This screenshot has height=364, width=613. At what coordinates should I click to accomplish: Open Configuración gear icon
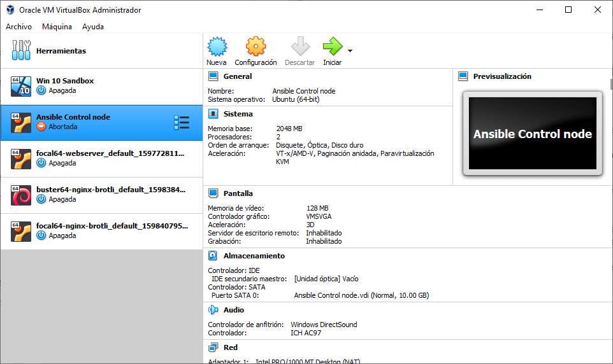[x=256, y=46]
